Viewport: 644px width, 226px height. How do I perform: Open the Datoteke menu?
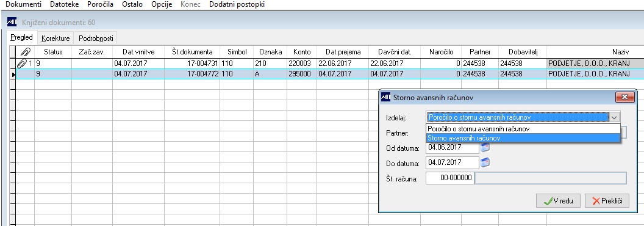point(65,4)
